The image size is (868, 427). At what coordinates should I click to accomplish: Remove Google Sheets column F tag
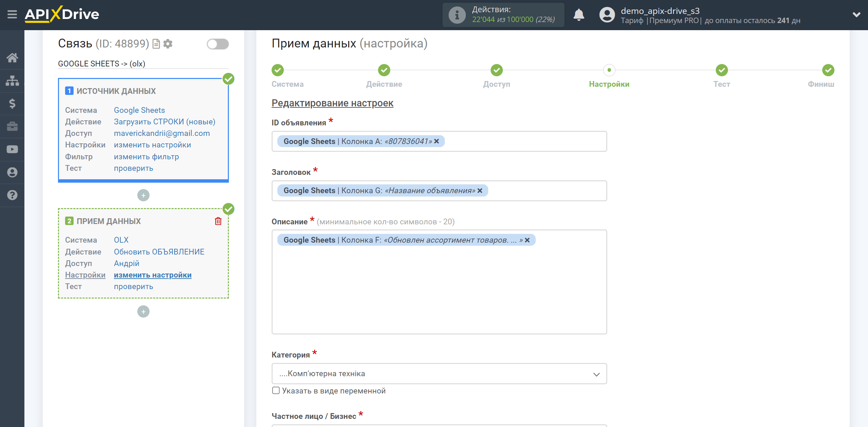527,240
